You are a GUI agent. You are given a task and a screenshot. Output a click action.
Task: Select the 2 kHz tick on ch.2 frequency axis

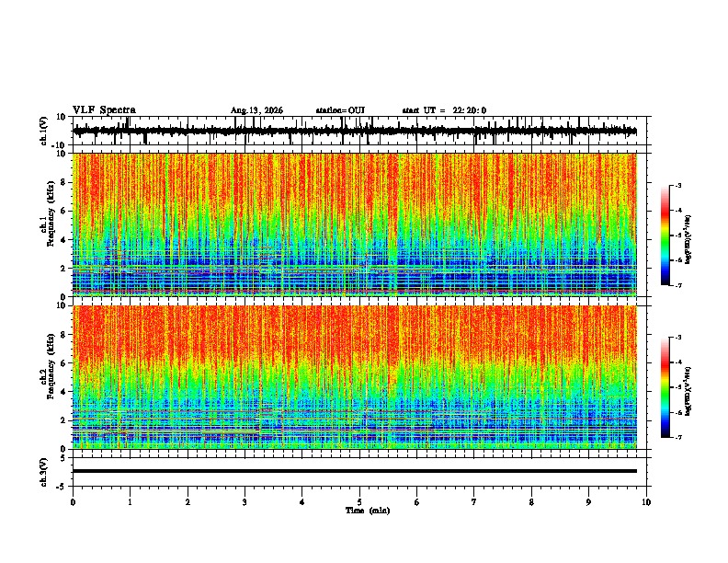tap(63, 420)
